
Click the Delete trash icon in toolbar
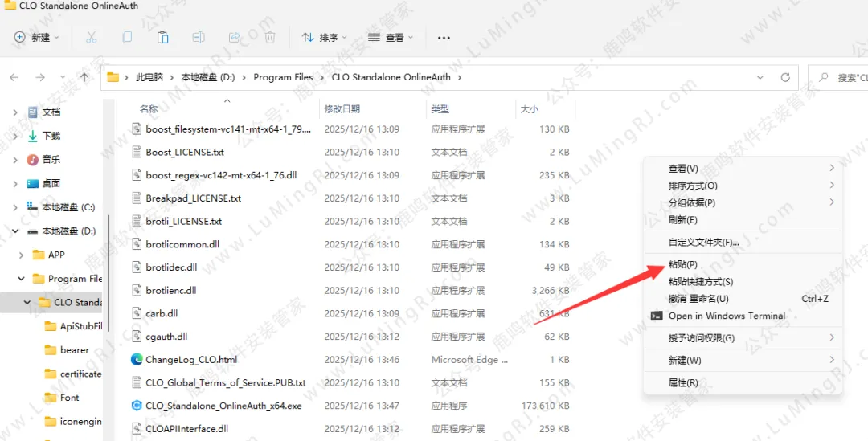pos(270,38)
